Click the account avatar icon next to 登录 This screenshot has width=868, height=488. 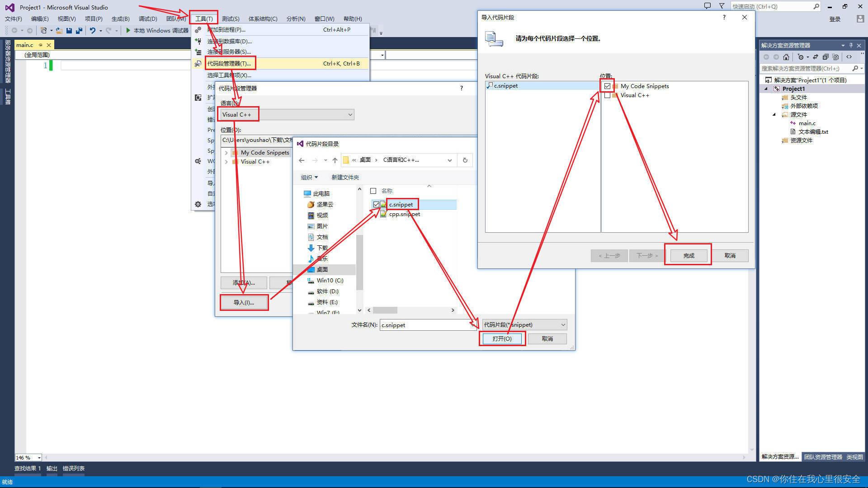[x=860, y=19]
